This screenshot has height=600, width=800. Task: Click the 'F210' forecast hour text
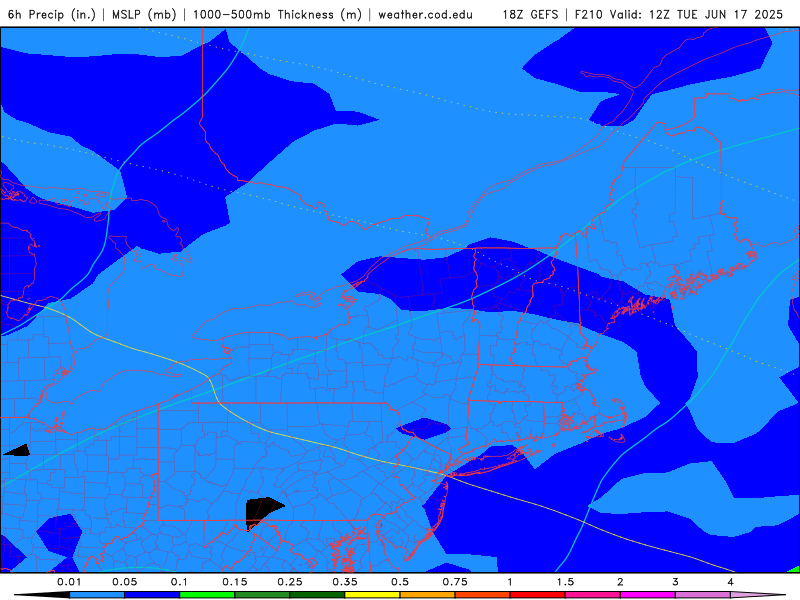[591, 14]
